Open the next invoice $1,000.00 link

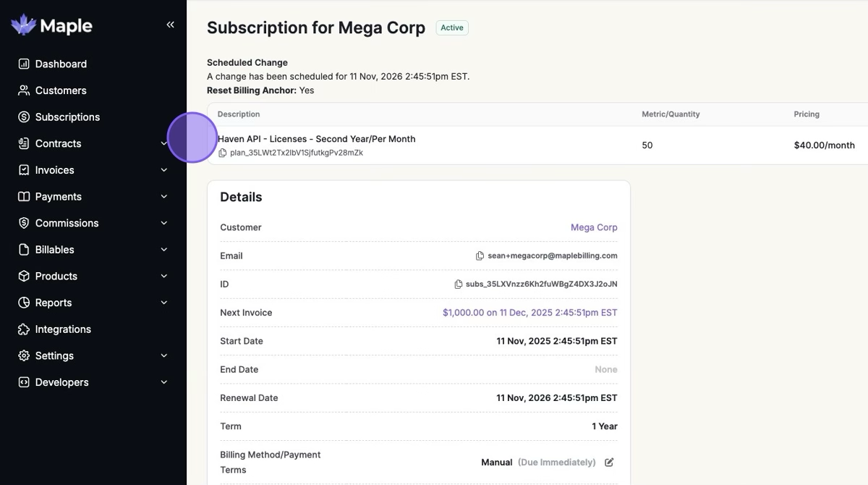(x=529, y=313)
